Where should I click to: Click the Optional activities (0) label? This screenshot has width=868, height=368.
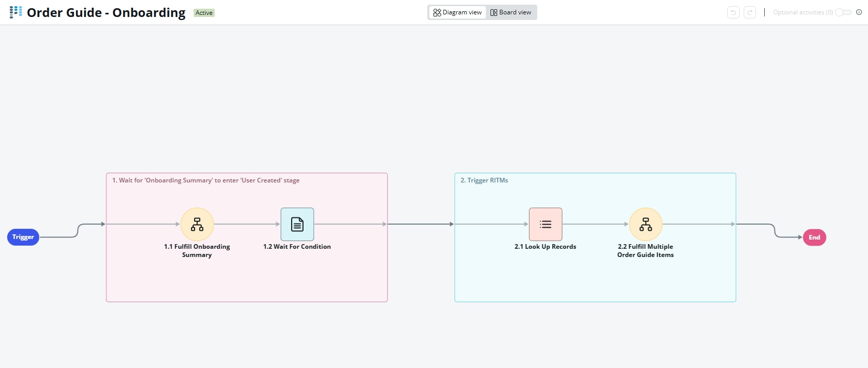coord(803,12)
